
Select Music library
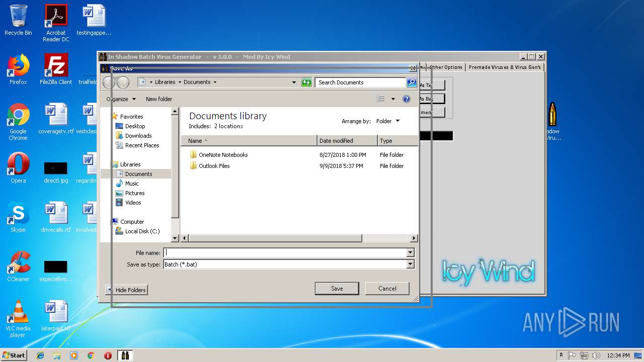[132, 184]
